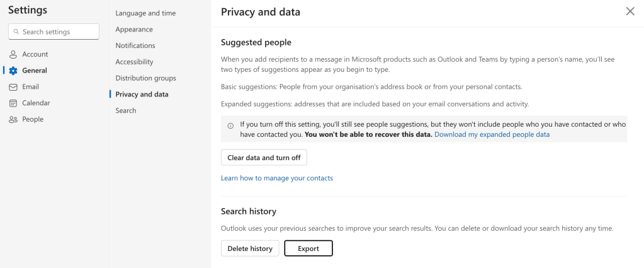This screenshot has height=268, width=644.
Task: Click the People icon in sidebar
Action: pyautogui.click(x=13, y=119)
